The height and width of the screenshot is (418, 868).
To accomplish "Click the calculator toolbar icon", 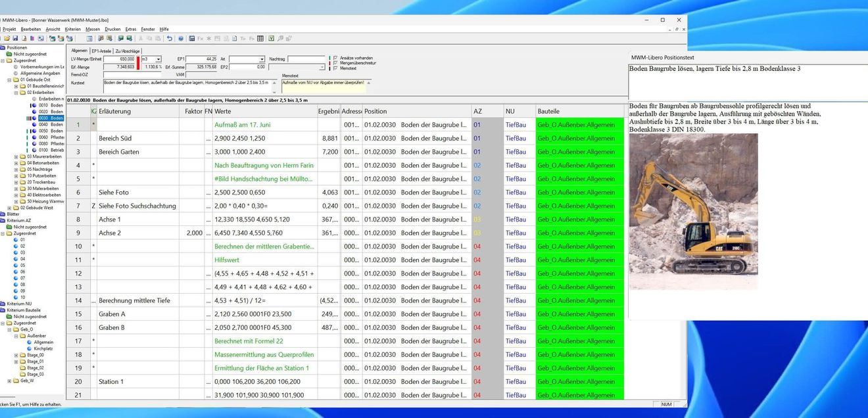I will (191, 38).
